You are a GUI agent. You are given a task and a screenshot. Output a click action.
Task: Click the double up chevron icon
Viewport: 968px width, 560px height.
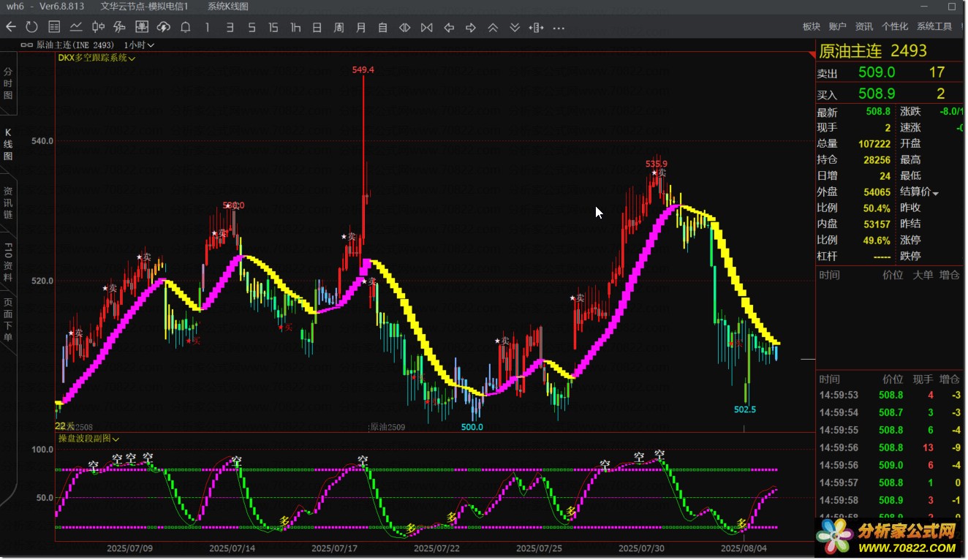(493, 27)
